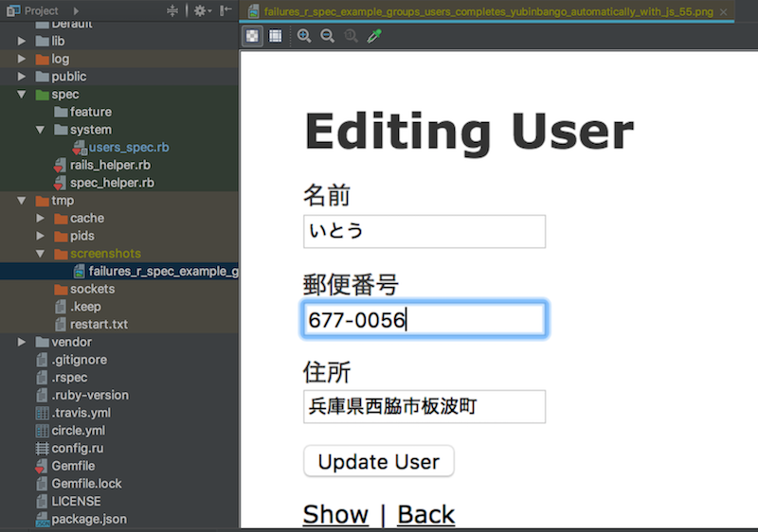This screenshot has height=532, width=758.
Task: Hide the Project tool window
Action: coord(226,10)
